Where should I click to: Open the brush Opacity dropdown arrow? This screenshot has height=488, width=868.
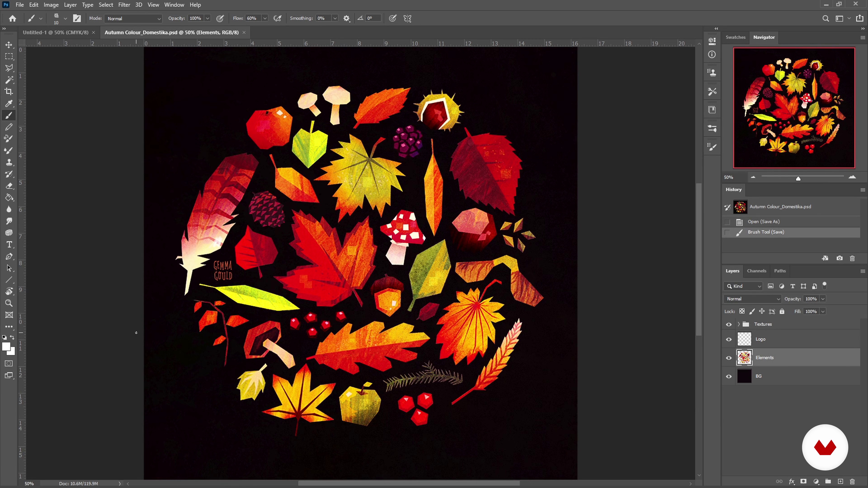coord(208,19)
